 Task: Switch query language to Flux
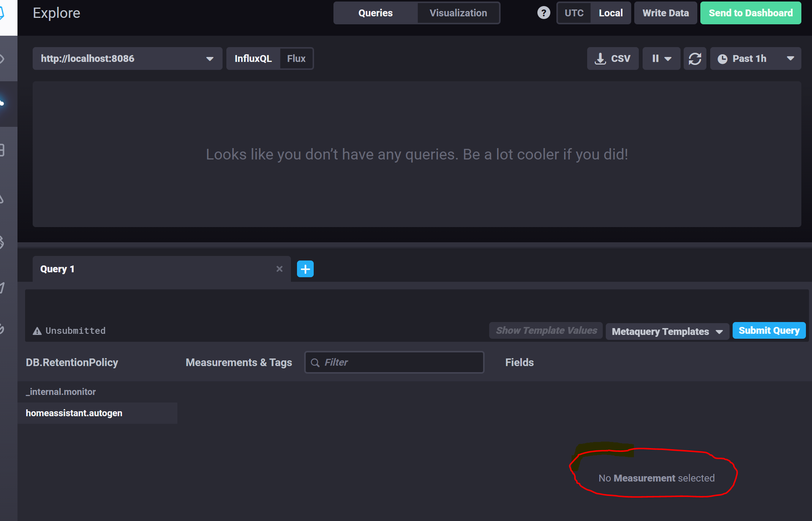tap(296, 58)
